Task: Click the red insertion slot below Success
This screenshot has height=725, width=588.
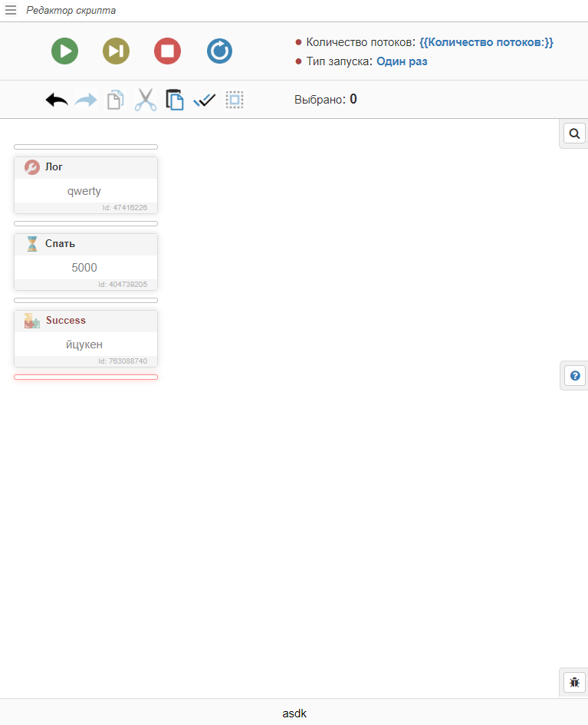Action: pos(86,377)
